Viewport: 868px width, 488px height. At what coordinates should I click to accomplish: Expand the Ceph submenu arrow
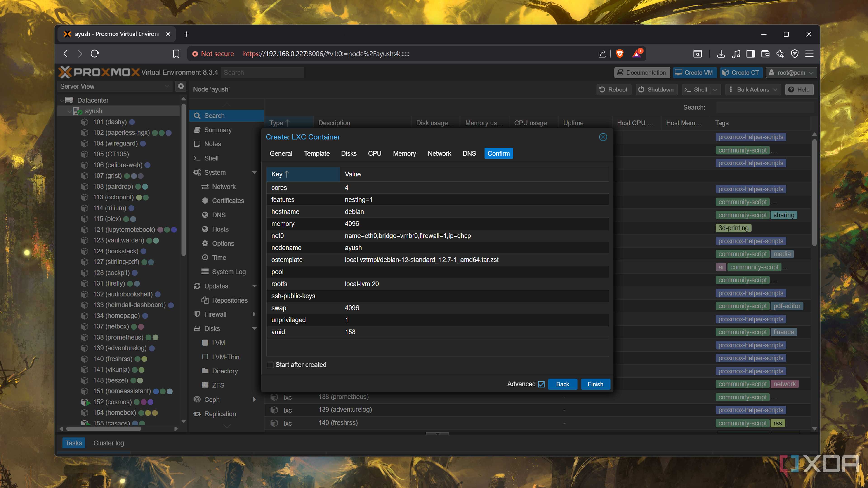(254, 400)
